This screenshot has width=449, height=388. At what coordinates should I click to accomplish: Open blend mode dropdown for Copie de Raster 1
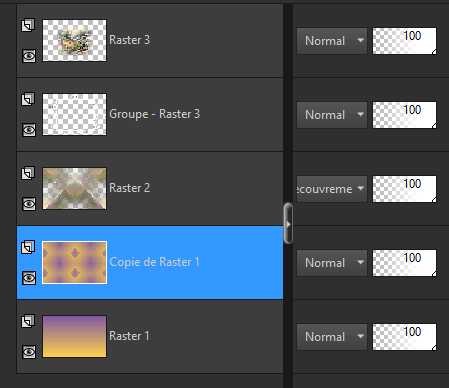click(332, 263)
